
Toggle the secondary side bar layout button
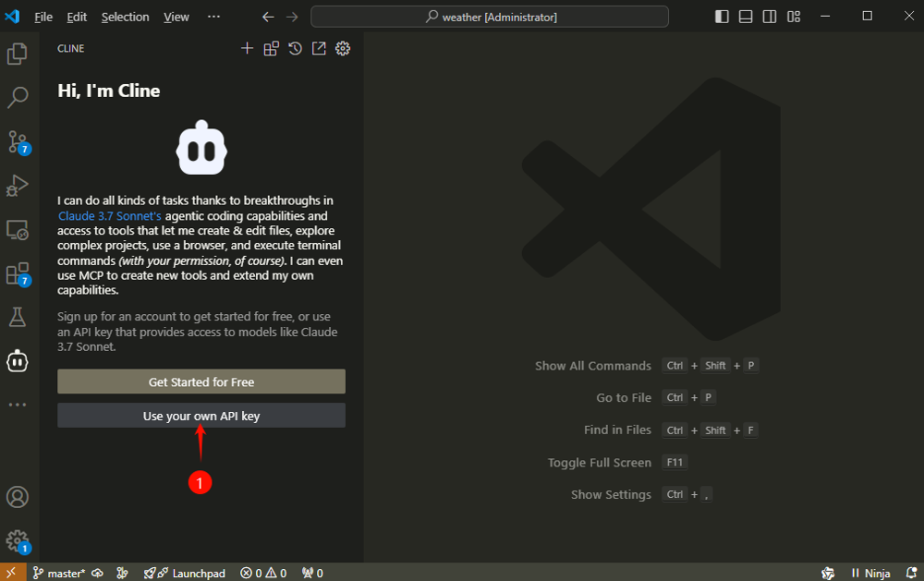click(770, 17)
